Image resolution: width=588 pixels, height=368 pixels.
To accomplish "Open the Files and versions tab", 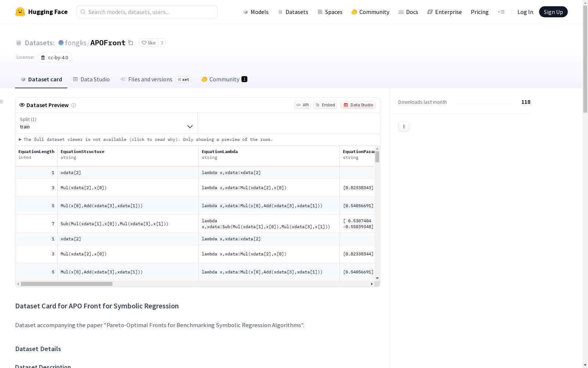I will coord(156,79).
